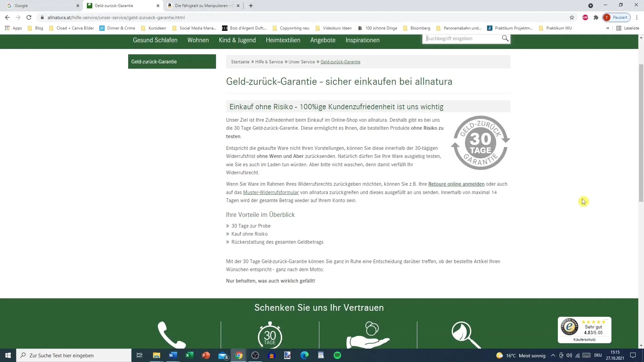
Task: Click the phone icon in trust section
Action: (172, 335)
